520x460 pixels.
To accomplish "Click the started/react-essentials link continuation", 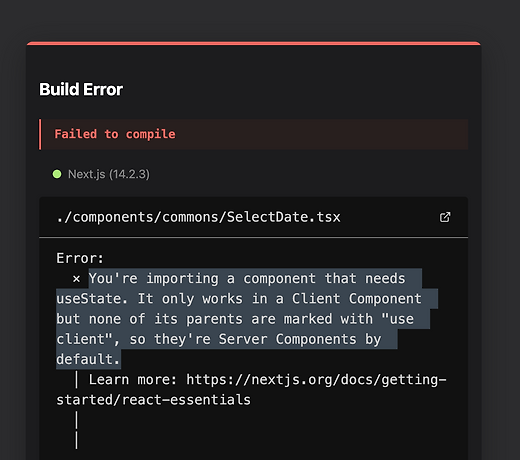I will (153, 400).
